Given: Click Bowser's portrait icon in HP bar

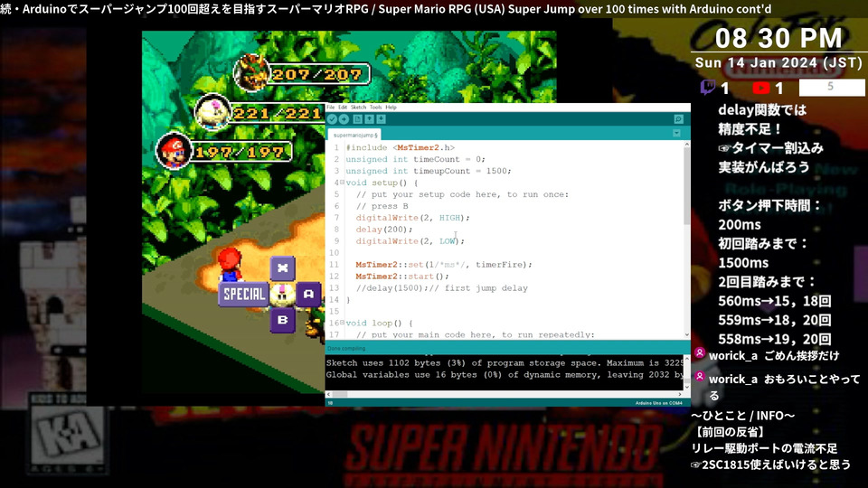Looking at the screenshot, I should [x=251, y=72].
